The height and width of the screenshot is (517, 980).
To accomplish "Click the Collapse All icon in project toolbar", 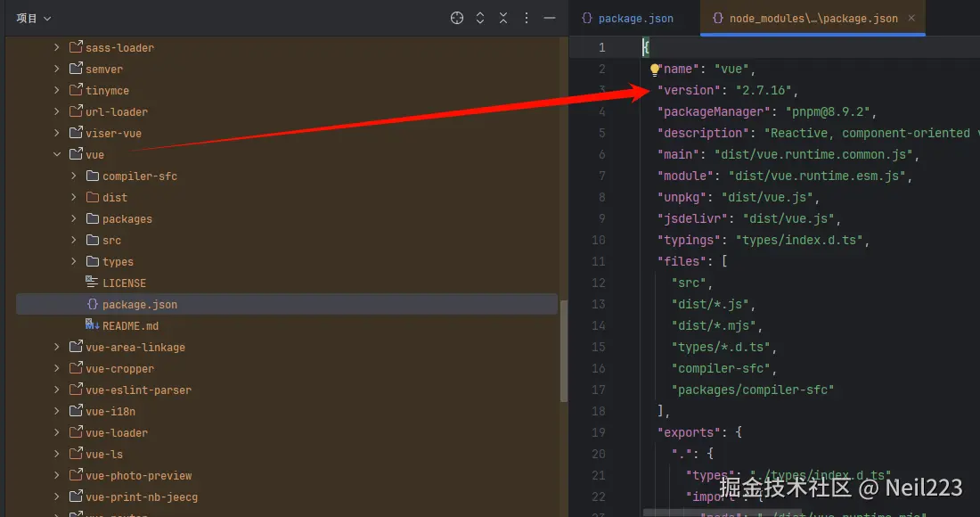I will [x=503, y=18].
